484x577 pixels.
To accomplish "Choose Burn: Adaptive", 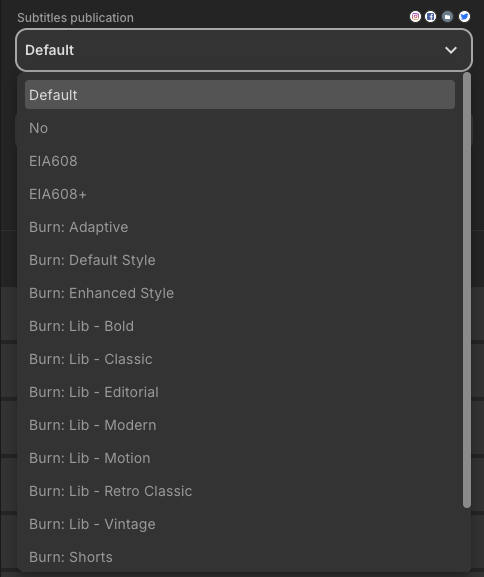I will [240, 227].
